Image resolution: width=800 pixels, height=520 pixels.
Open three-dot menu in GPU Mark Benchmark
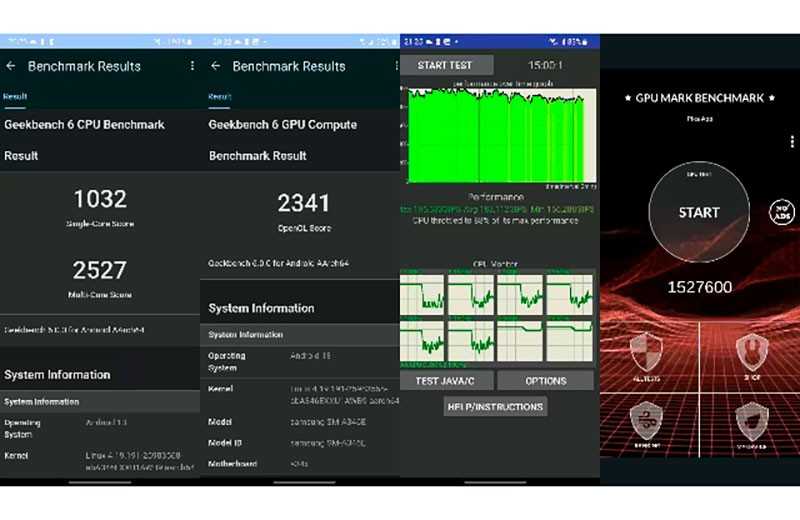[791, 141]
